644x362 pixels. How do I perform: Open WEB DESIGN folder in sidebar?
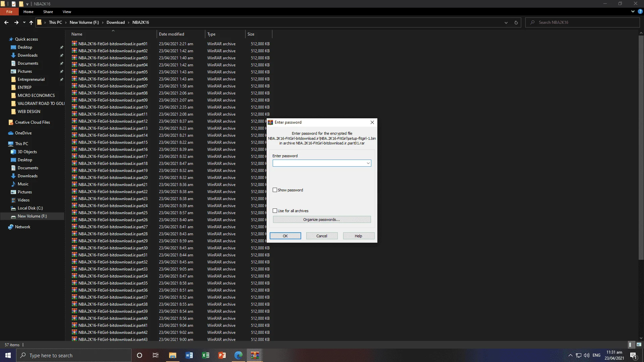(x=29, y=112)
